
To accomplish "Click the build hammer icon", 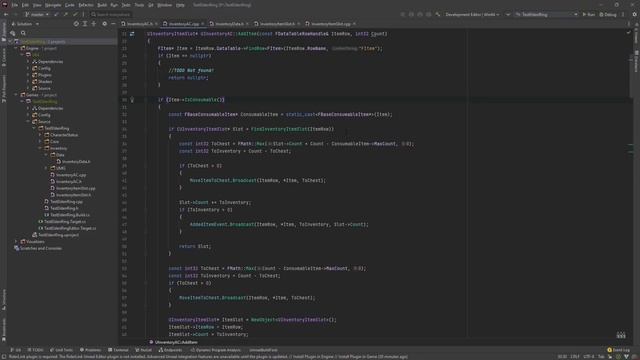I will click(438, 14).
